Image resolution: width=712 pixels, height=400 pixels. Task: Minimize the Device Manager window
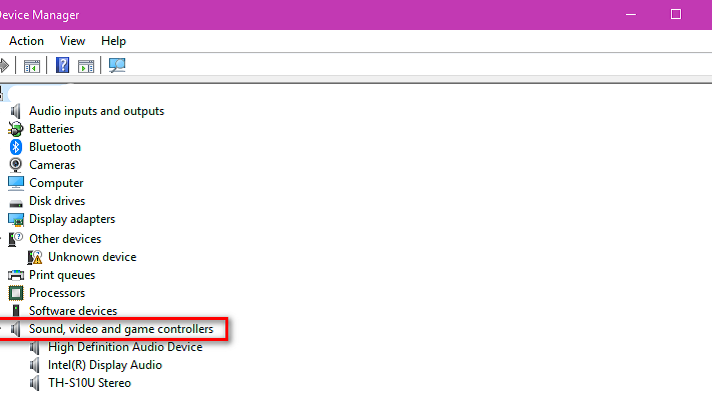[x=631, y=15]
